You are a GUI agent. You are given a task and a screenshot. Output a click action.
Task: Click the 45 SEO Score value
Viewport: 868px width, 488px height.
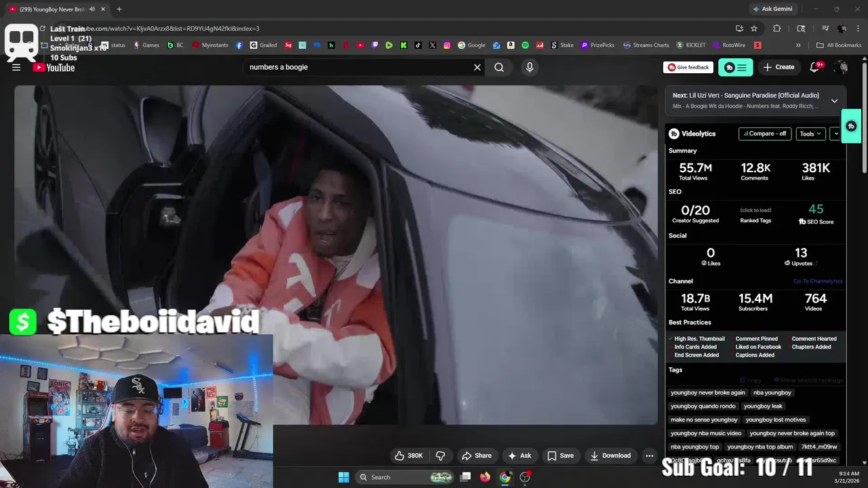[x=816, y=209]
